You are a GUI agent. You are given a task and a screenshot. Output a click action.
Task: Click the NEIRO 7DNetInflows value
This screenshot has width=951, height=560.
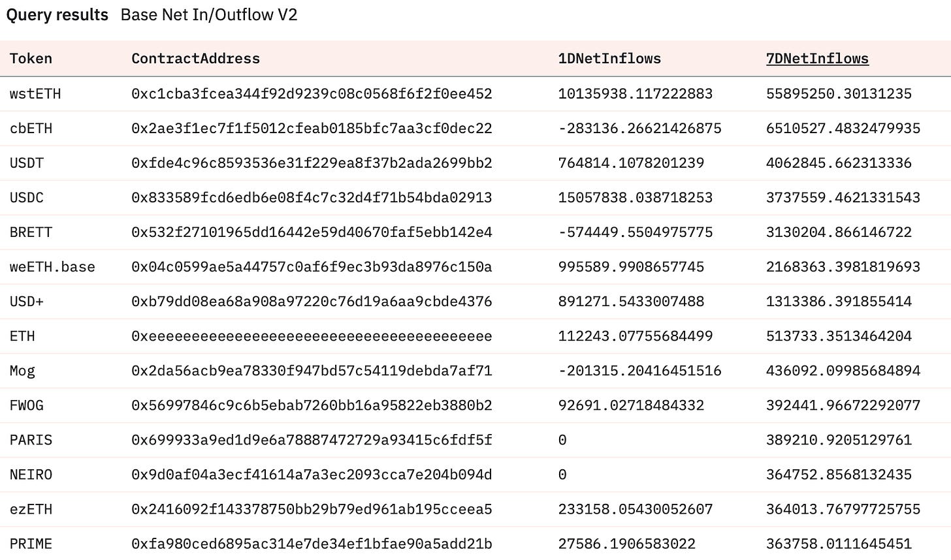click(839, 474)
